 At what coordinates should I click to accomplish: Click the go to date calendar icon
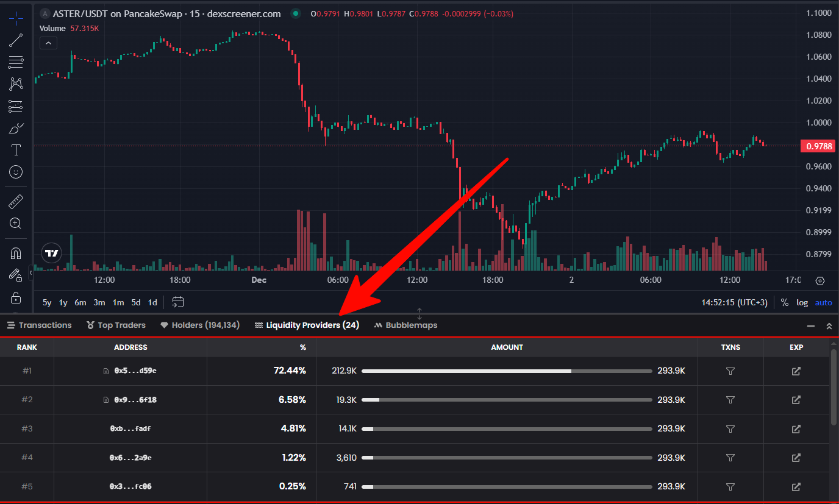[x=178, y=302]
